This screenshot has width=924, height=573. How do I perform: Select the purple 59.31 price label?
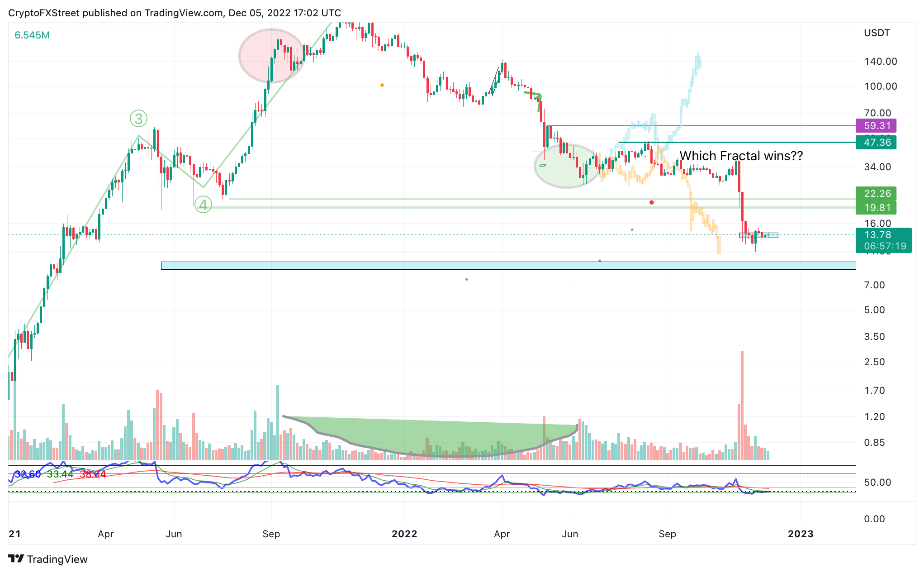(876, 126)
